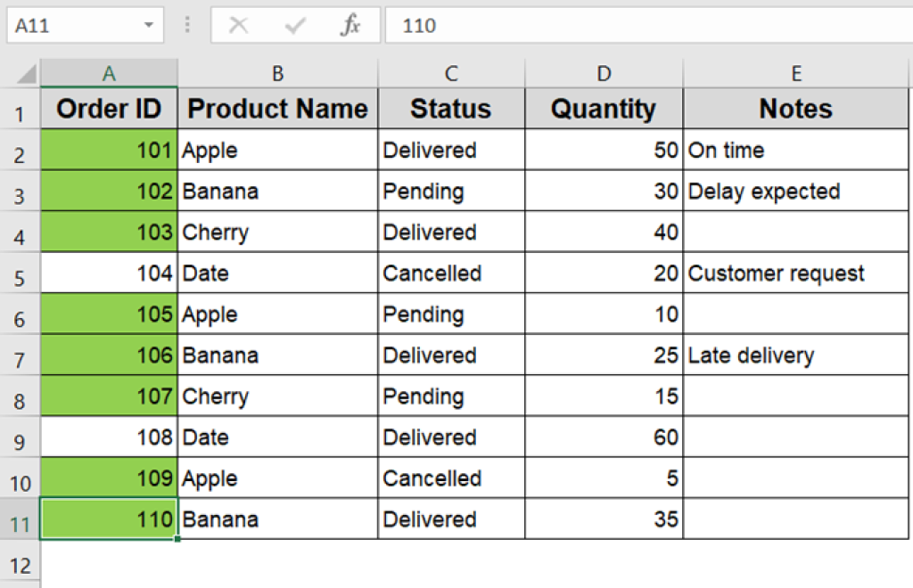Click the Cancel X icon beside the formula bar

coord(239,25)
